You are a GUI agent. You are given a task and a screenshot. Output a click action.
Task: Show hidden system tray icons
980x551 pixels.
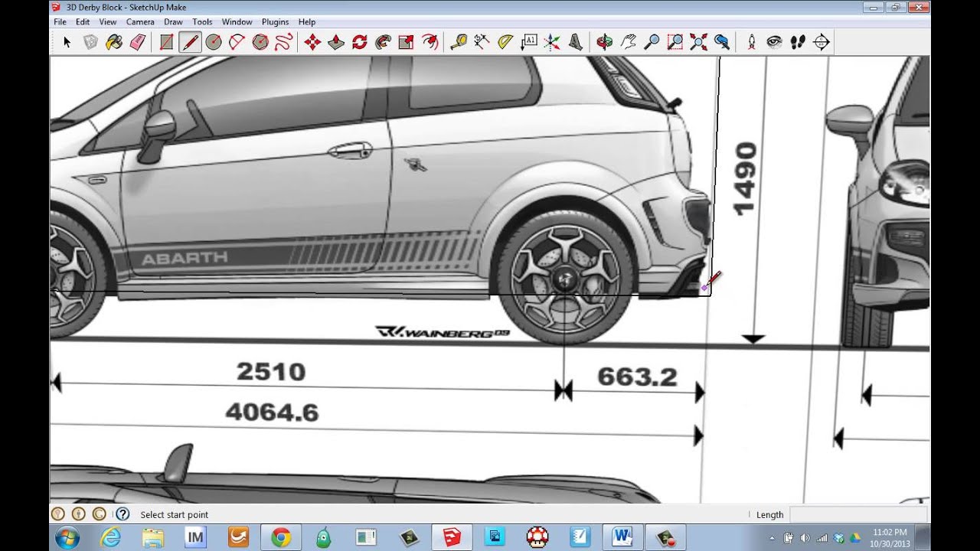point(771,538)
